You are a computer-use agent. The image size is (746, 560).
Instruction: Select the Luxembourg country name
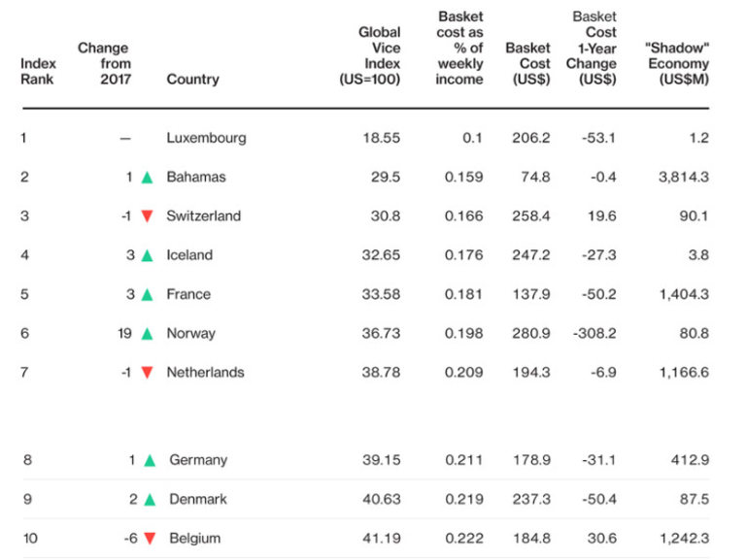point(206,138)
